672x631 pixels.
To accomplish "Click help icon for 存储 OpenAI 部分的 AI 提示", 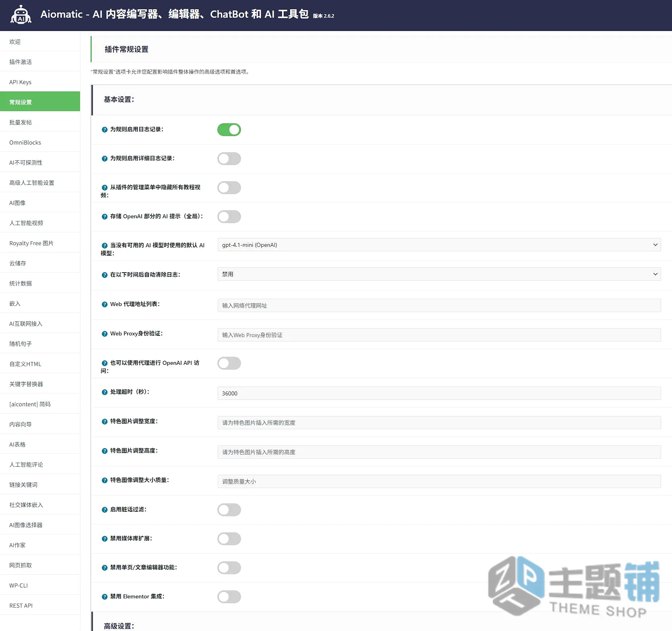I will pyautogui.click(x=105, y=217).
